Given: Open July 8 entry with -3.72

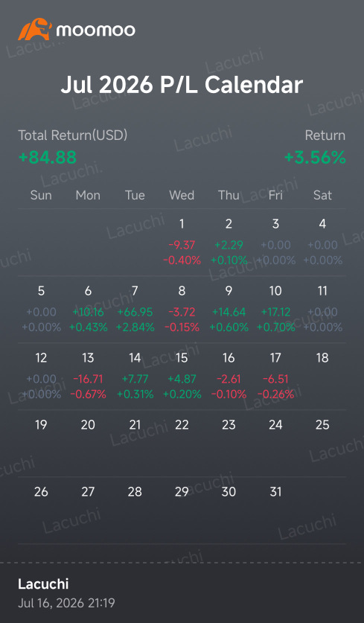Looking at the screenshot, I should coord(182,309).
